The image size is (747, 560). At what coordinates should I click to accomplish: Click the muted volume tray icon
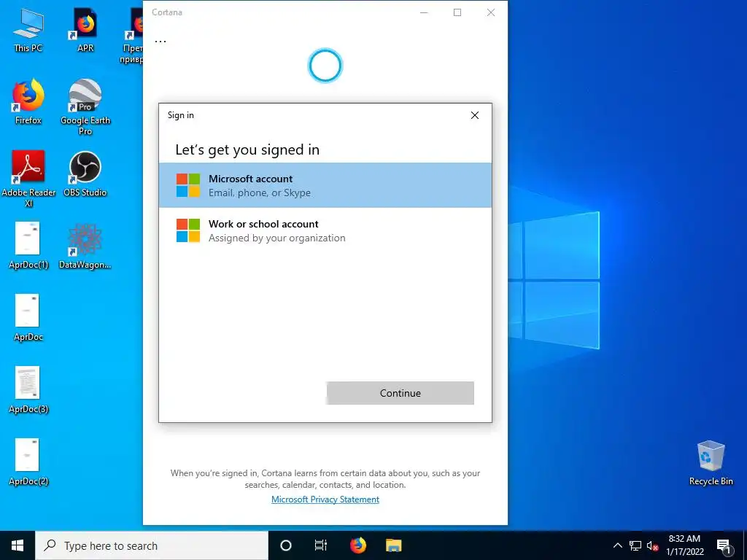click(652, 545)
